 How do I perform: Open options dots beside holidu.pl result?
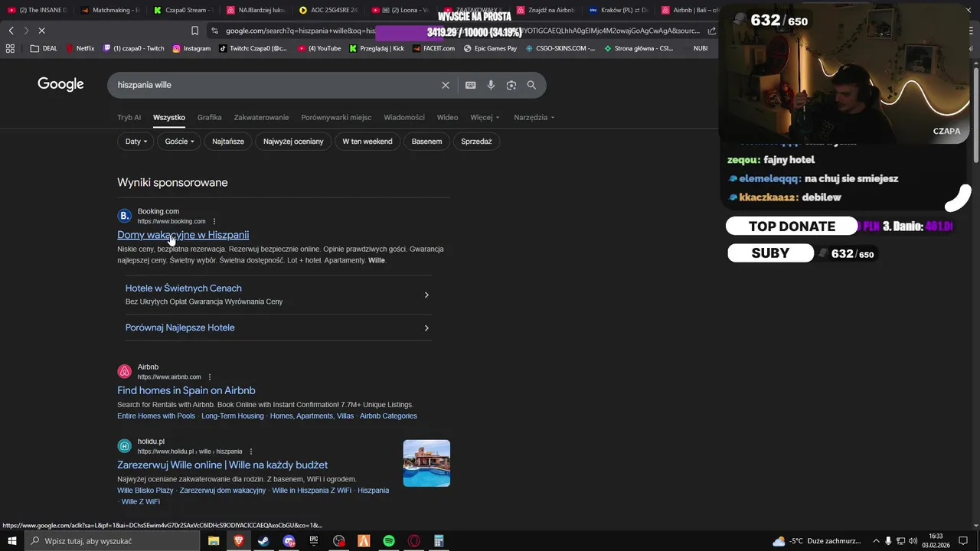click(251, 452)
